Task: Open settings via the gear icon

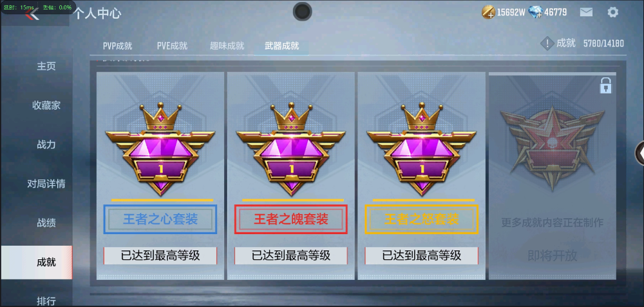Action: coord(612,12)
